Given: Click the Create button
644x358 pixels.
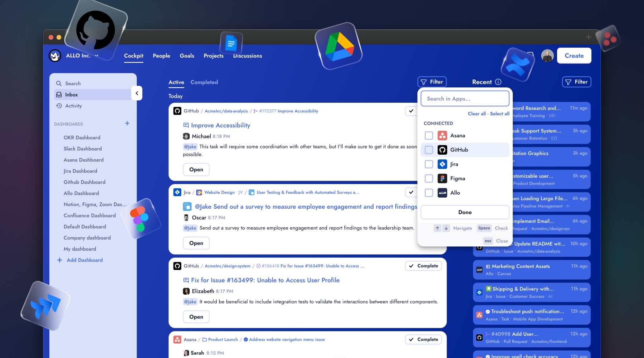Looking at the screenshot, I should coord(574,55).
